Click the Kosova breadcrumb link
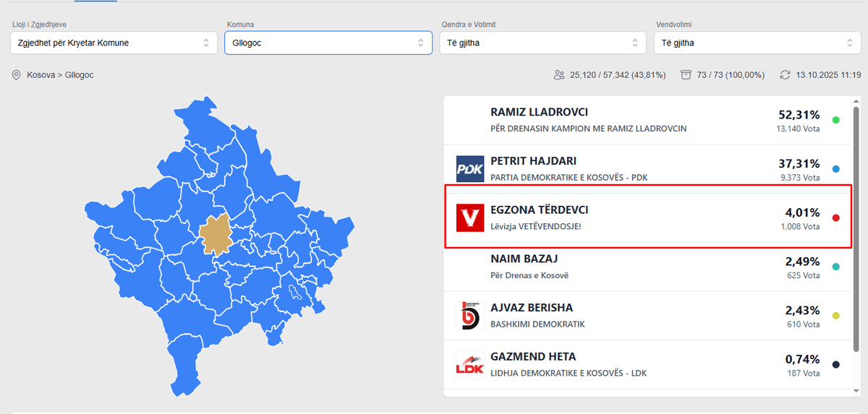This screenshot has width=868, height=414. pyautogui.click(x=42, y=75)
